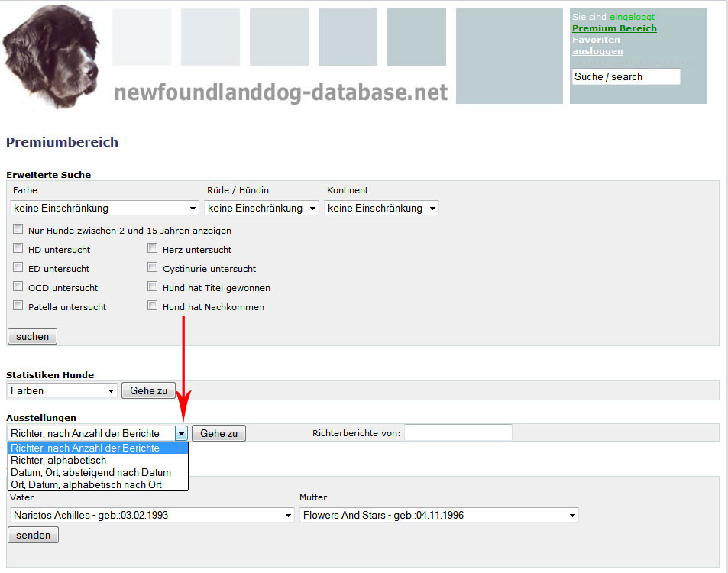Screen dimensions: 728x573
Task: Check the Patella untersucht box
Action: (18, 306)
